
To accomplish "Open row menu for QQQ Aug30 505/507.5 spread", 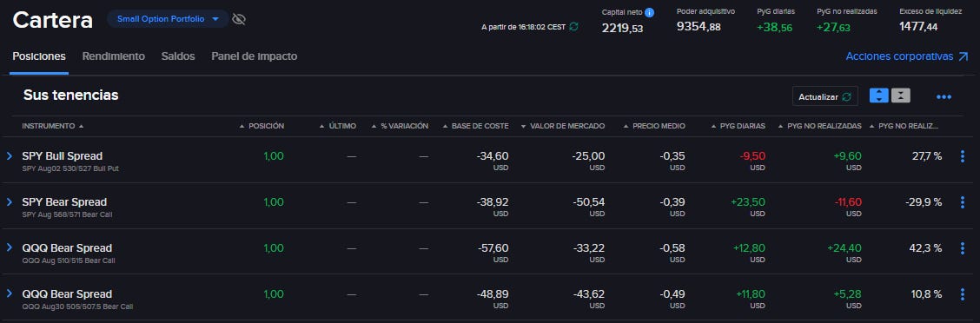I will (963, 294).
